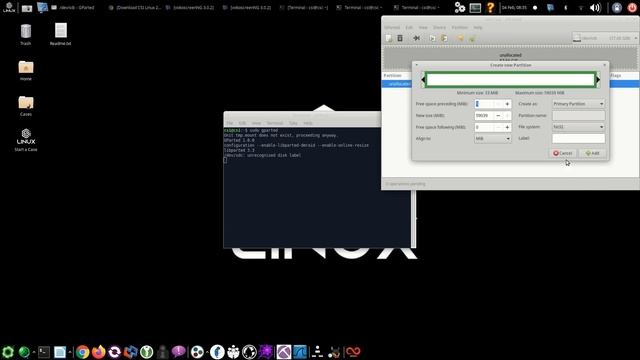Click the unallocated disk graphic in GParted
This screenshot has height=360, width=640.
[x=510, y=58]
